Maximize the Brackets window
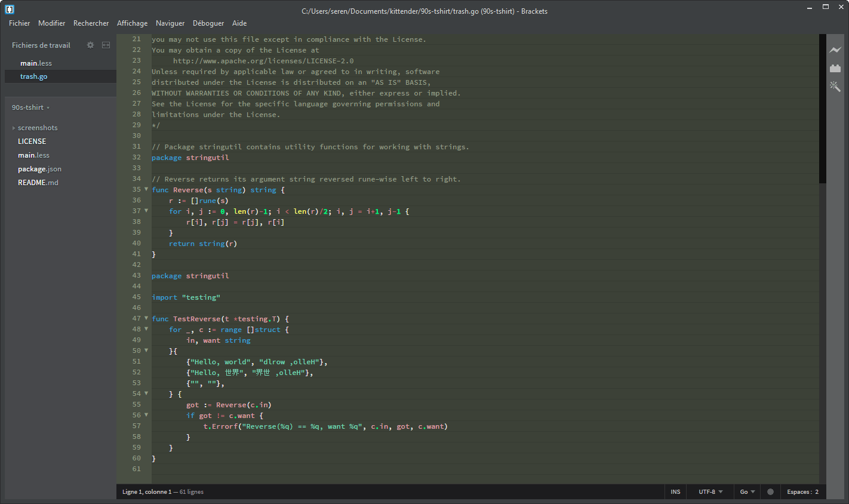This screenshot has width=849, height=504. tap(826, 7)
